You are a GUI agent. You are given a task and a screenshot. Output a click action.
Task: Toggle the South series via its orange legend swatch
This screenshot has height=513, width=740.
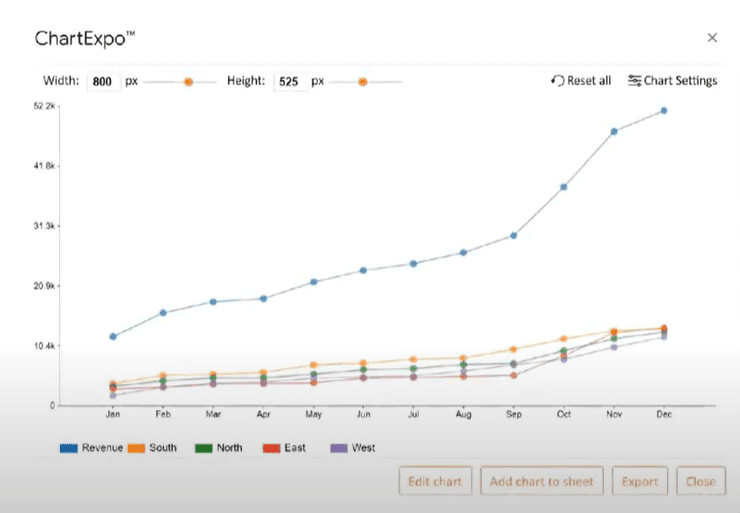(136, 448)
